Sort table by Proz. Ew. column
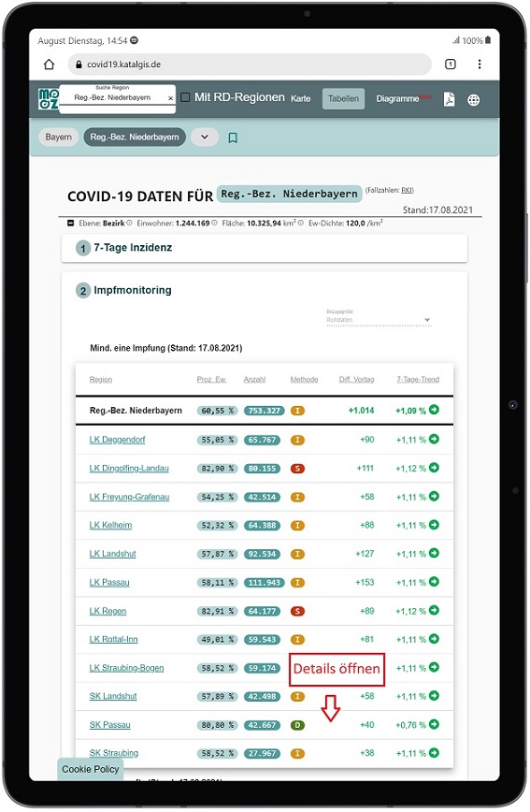Image resolution: width=530 pixels, height=812 pixels. point(211,380)
